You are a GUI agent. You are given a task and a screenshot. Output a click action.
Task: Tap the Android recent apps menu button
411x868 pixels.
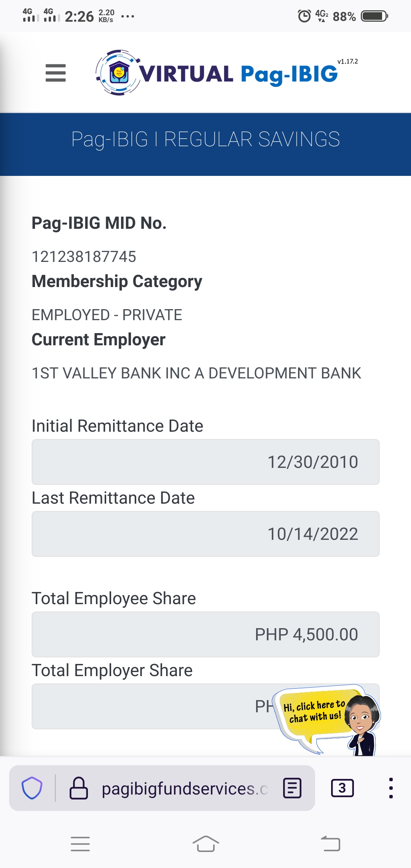[x=80, y=844]
